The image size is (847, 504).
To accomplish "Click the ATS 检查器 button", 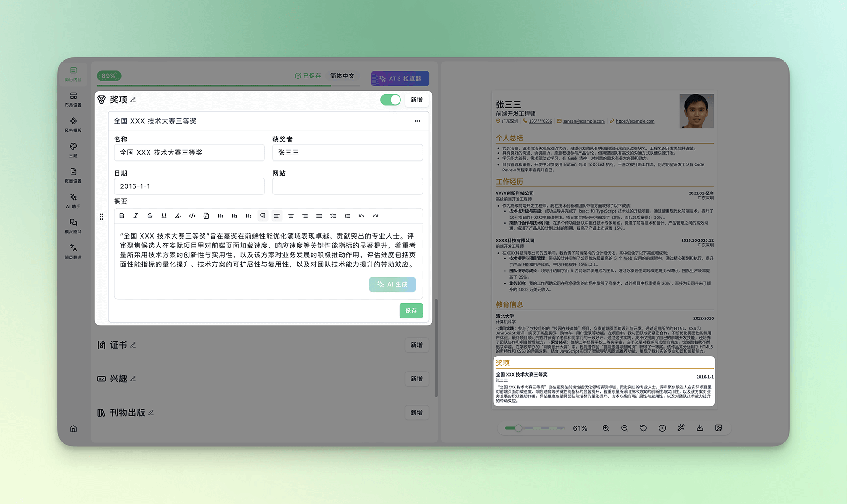I will coord(400,78).
